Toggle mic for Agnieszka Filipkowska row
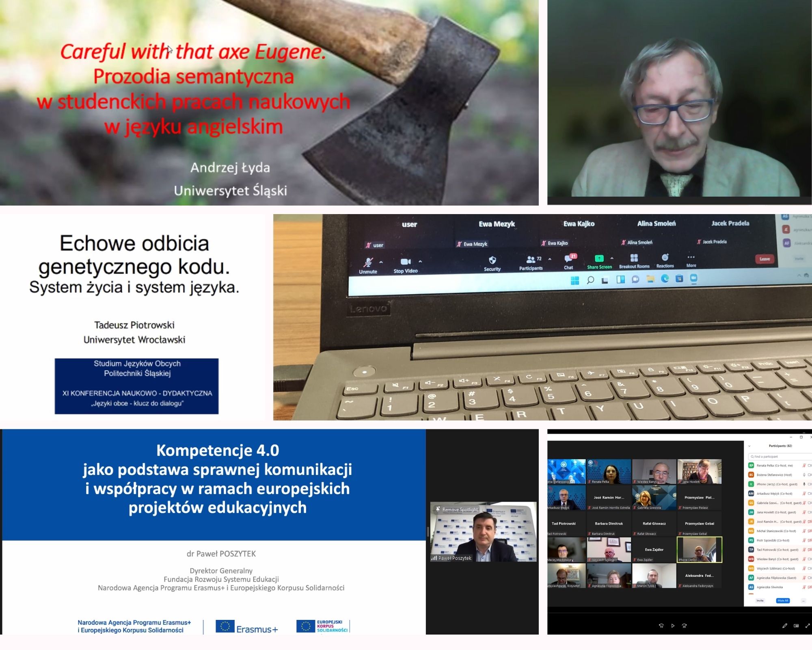Viewport: 812px width, 650px height. click(804, 578)
